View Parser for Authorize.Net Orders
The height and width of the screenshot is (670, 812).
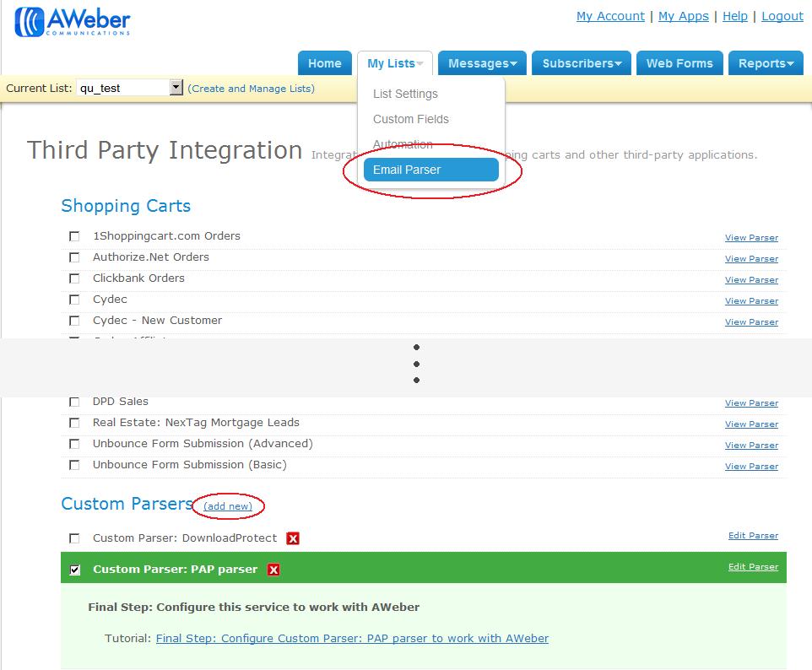751,259
